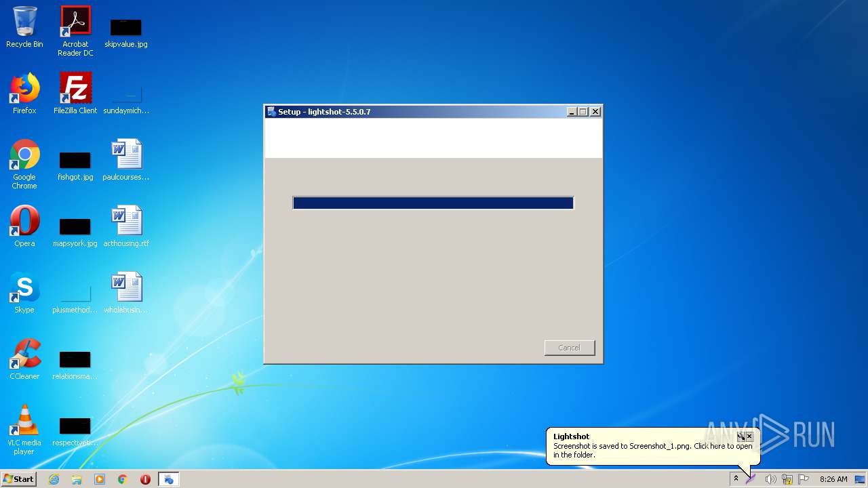Open the volume speaker tray icon
The image size is (868, 488).
[x=770, y=479]
